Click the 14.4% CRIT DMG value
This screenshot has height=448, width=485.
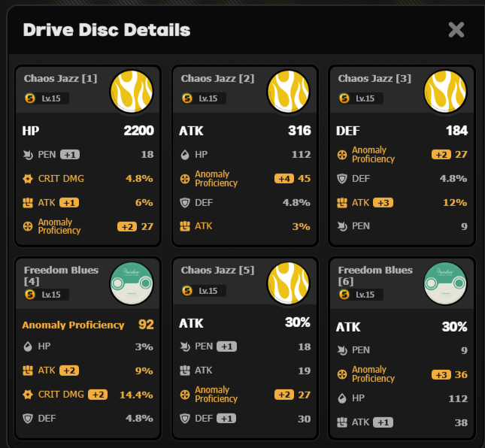pyautogui.click(x=136, y=395)
